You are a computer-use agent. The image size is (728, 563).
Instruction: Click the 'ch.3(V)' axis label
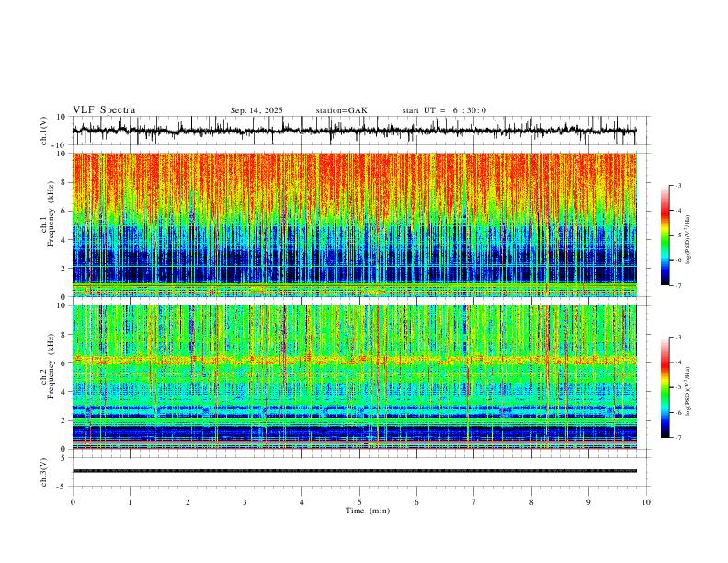44,472
